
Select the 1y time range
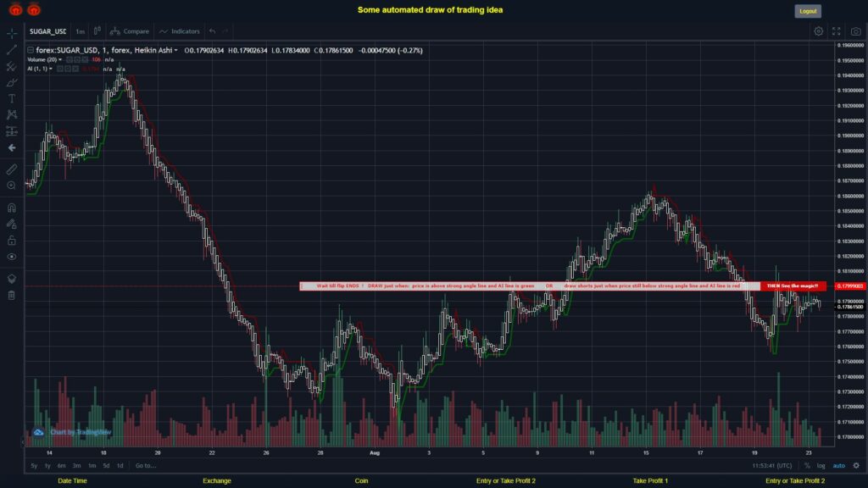(x=47, y=466)
